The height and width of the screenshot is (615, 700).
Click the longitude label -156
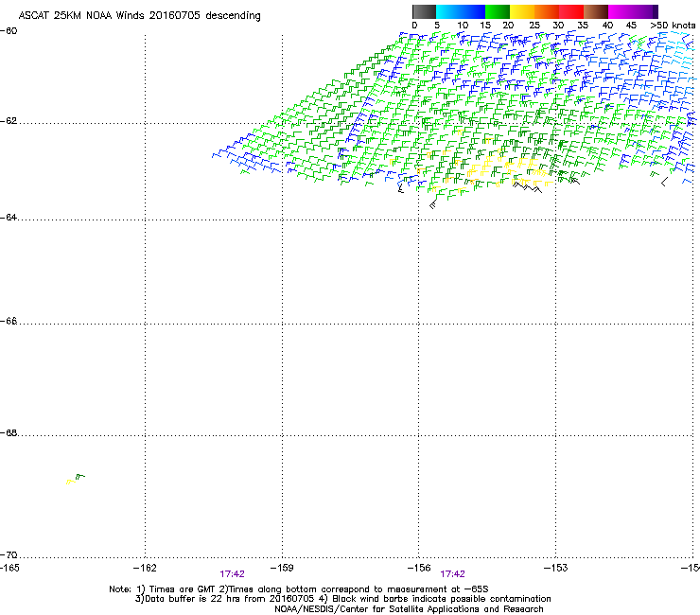419,568
